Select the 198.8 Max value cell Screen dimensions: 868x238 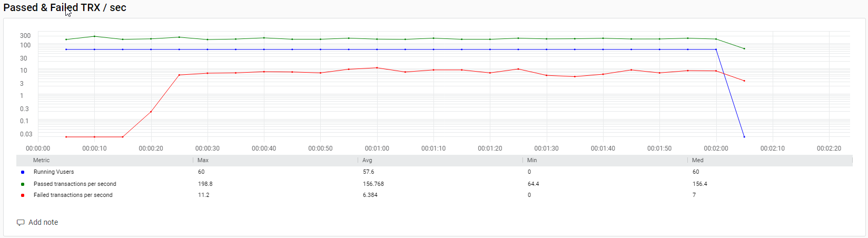coord(205,184)
